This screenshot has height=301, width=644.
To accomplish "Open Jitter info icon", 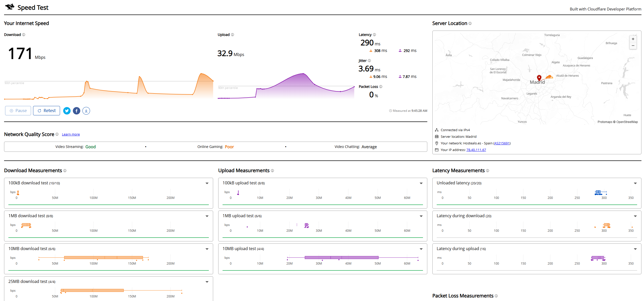I will 369,61.
